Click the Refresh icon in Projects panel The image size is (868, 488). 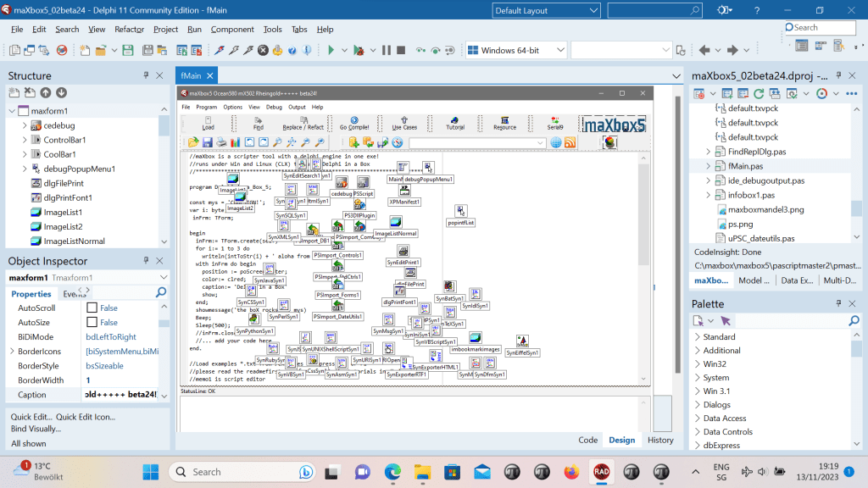759,93
